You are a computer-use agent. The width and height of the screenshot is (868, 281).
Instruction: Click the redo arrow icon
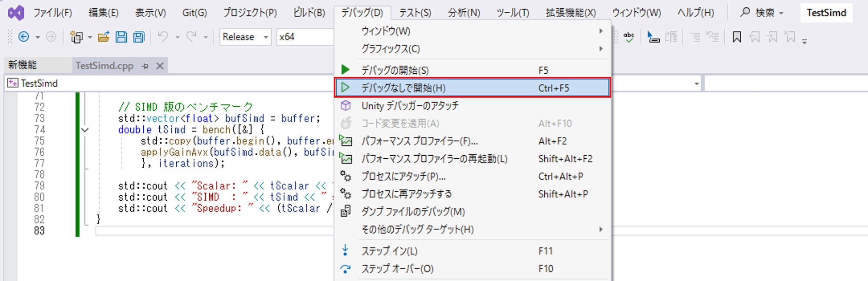coord(191,37)
